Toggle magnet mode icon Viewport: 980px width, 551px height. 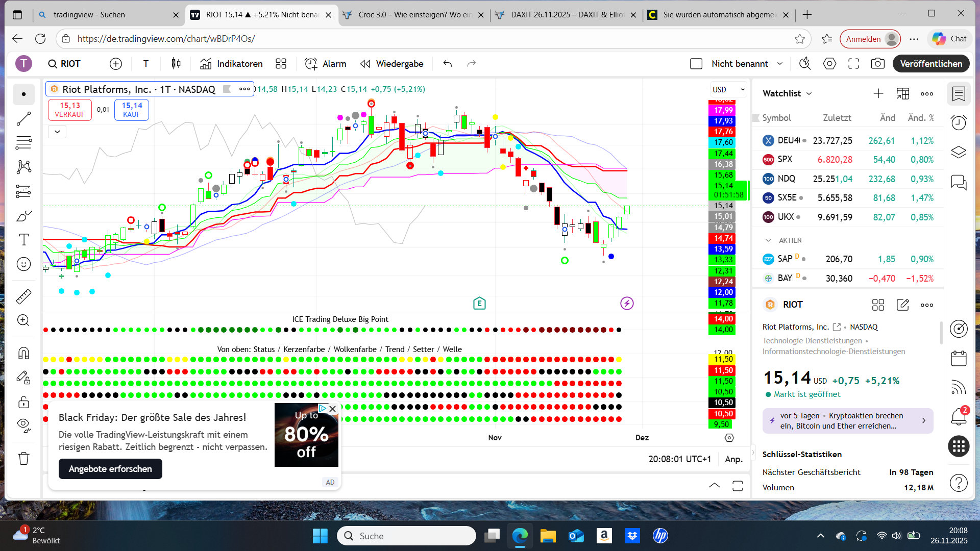tap(23, 353)
